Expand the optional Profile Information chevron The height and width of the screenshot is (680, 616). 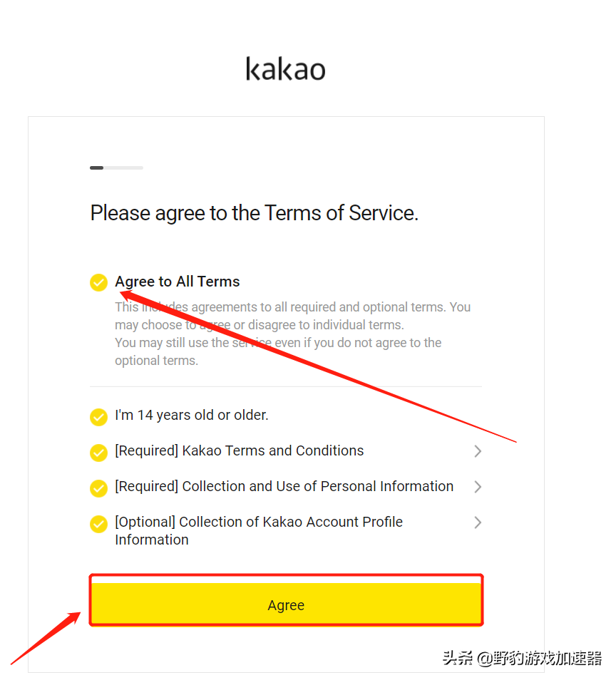(478, 522)
